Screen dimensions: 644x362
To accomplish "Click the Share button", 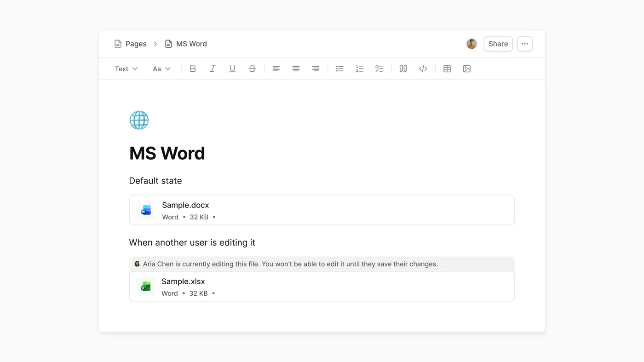I will click(498, 44).
